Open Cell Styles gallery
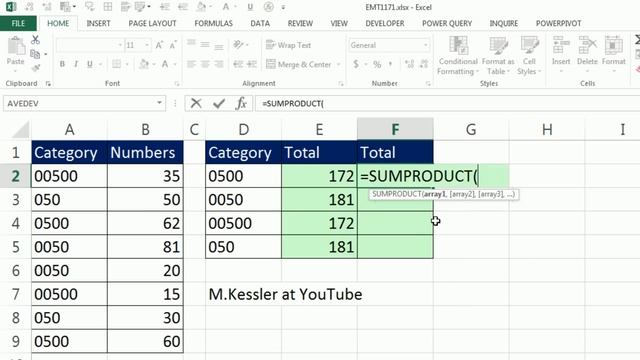 (x=529, y=56)
